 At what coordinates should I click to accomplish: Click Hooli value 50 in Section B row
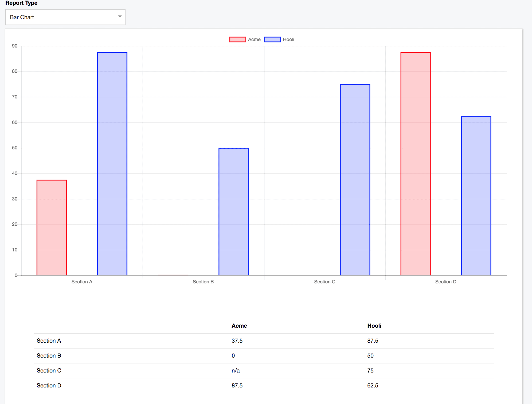[x=370, y=356]
